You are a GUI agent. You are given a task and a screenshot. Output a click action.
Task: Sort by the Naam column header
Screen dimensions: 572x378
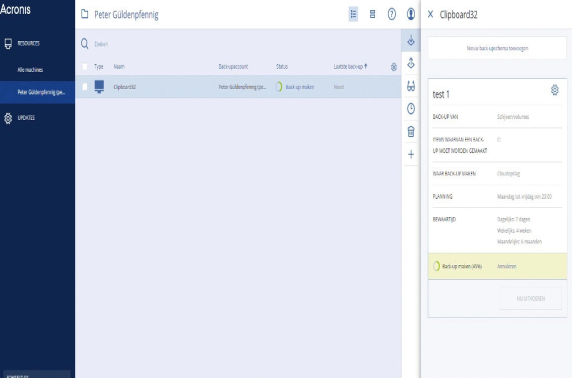(119, 66)
